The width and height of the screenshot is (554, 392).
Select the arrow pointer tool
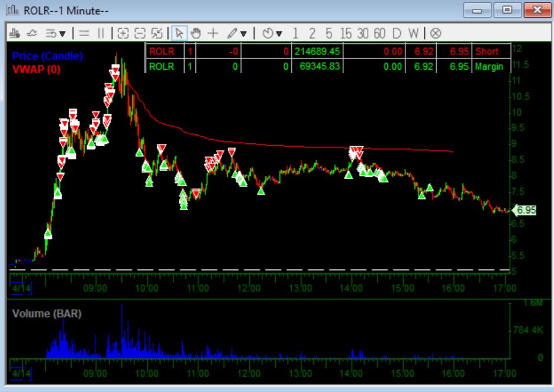tap(179, 34)
